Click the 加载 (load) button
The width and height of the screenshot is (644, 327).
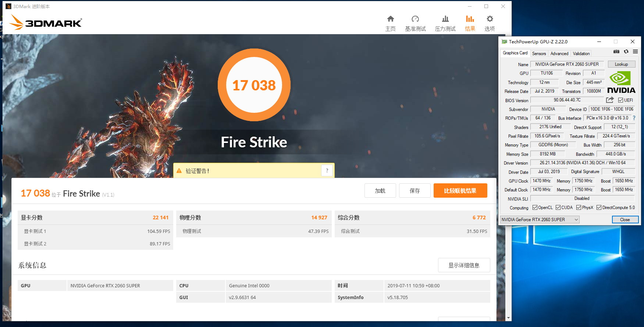[x=380, y=191]
